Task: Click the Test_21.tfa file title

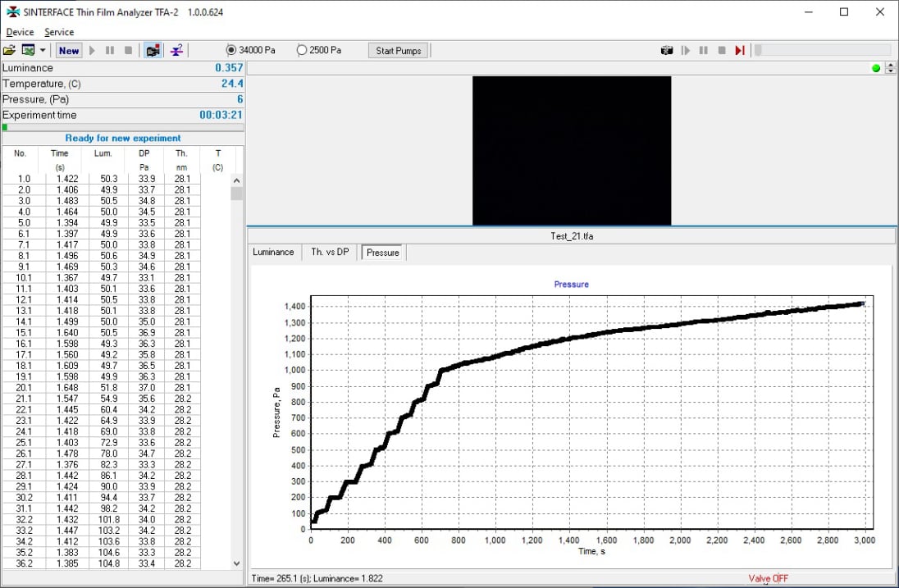Action: click(572, 236)
